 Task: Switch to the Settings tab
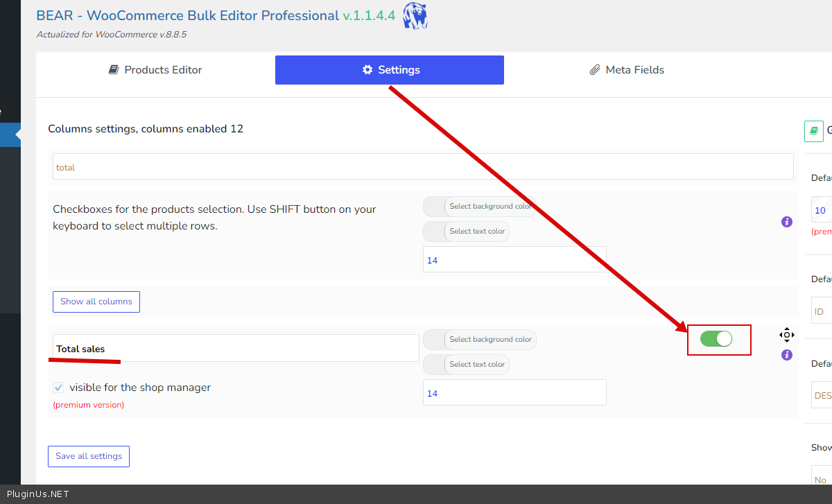pyautogui.click(x=390, y=70)
